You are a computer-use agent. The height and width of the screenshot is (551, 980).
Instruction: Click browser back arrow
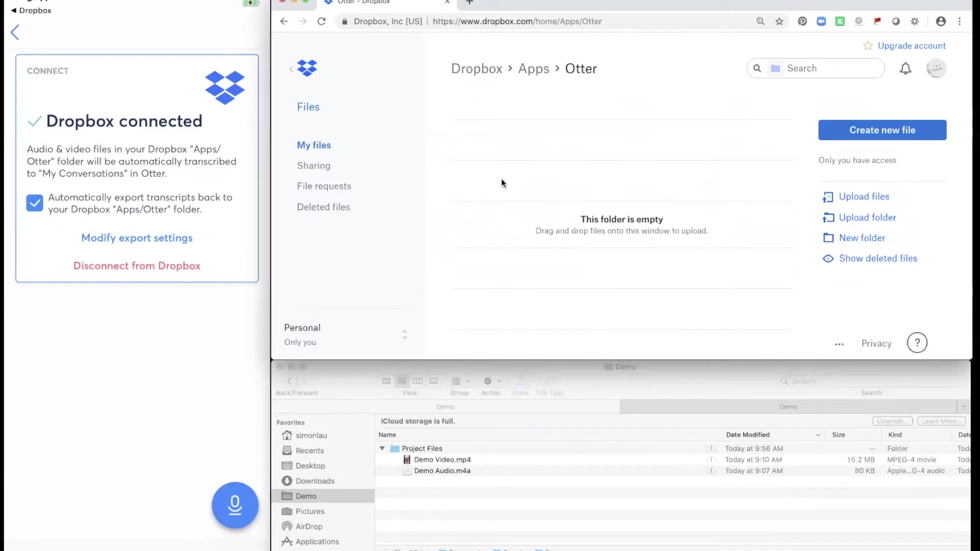coord(284,21)
